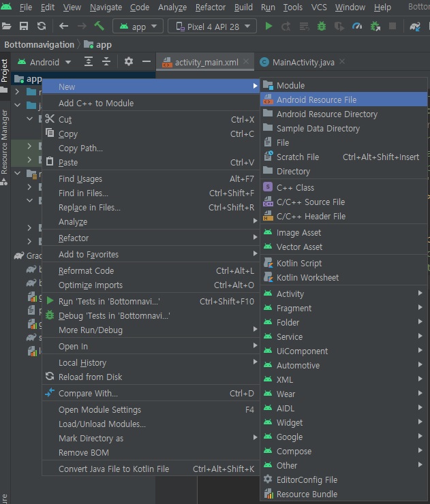Select Kotlin Script
The height and width of the screenshot is (504, 430).
[x=343, y=263]
